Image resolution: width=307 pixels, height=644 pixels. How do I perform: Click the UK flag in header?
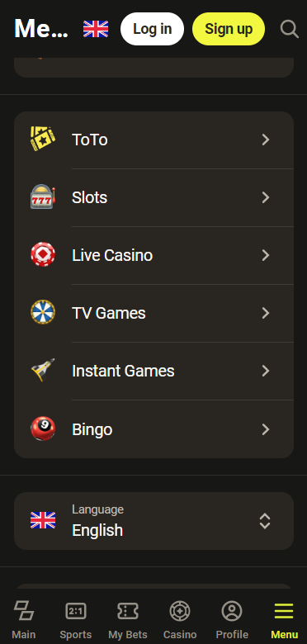click(x=96, y=29)
